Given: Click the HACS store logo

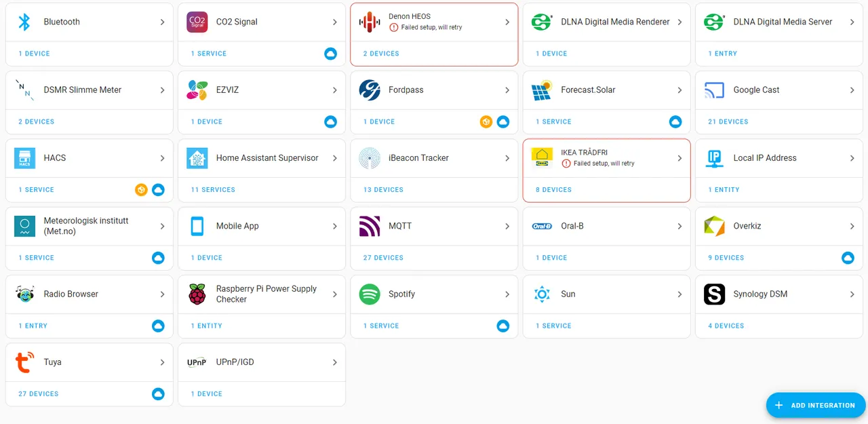Looking at the screenshot, I should click(24, 158).
